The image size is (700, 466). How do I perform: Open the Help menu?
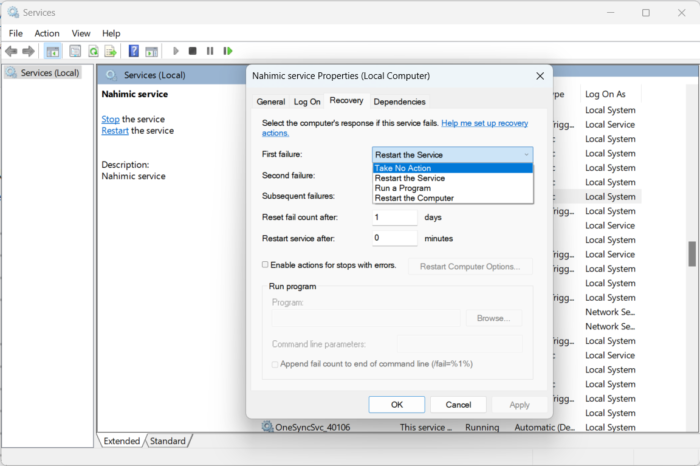111,33
